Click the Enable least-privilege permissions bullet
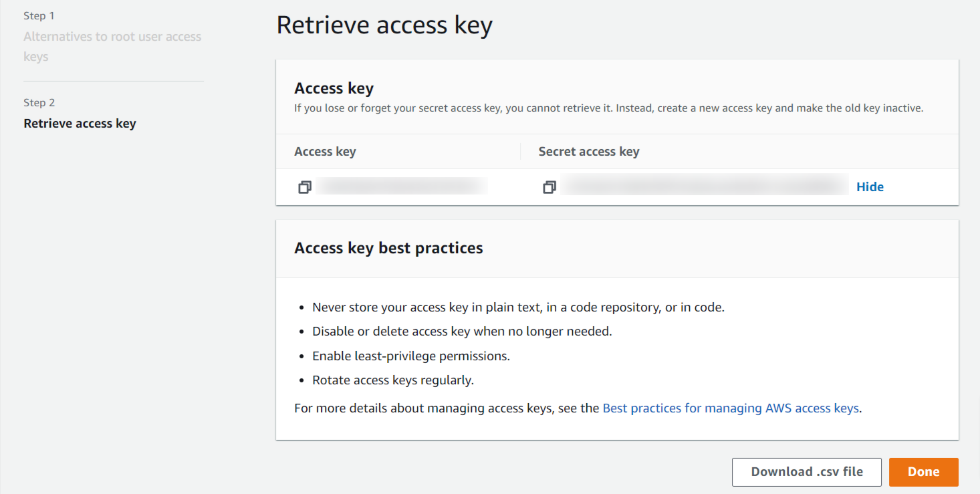 click(x=410, y=356)
